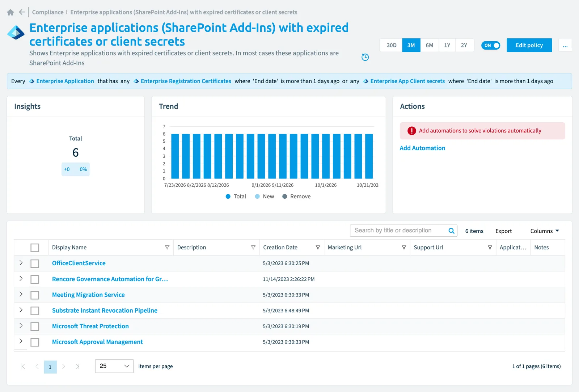
Task: Click the search magnifier icon
Action: (x=451, y=231)
